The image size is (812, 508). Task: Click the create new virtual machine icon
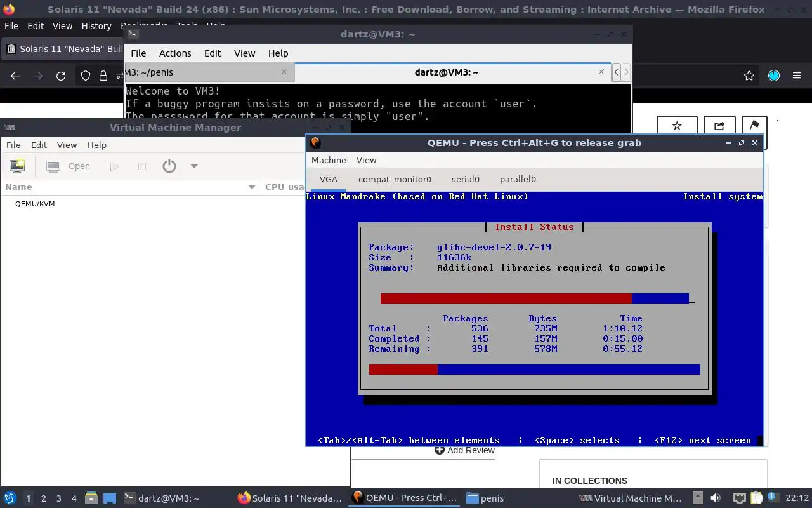(x=17, y=166)
